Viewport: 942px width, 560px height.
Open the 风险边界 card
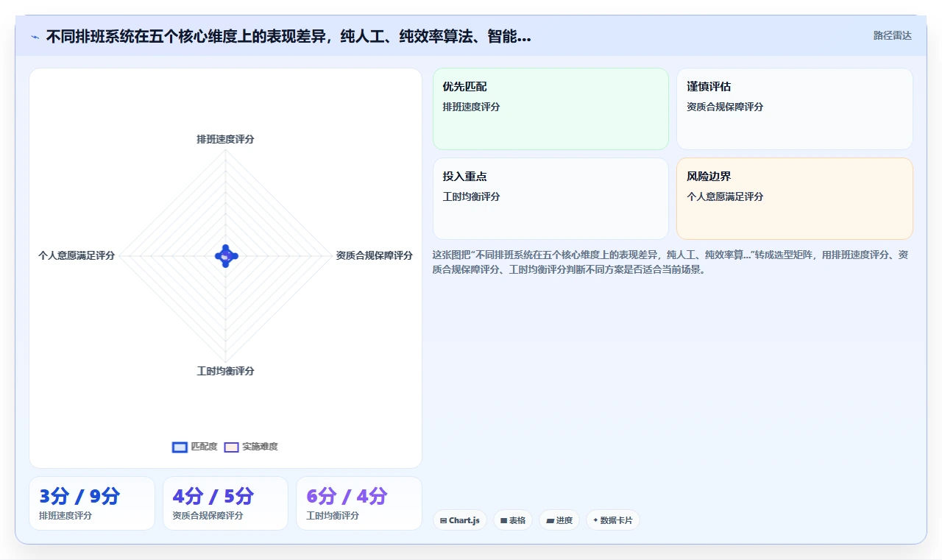pyautogui.click(x=795, y=199)
